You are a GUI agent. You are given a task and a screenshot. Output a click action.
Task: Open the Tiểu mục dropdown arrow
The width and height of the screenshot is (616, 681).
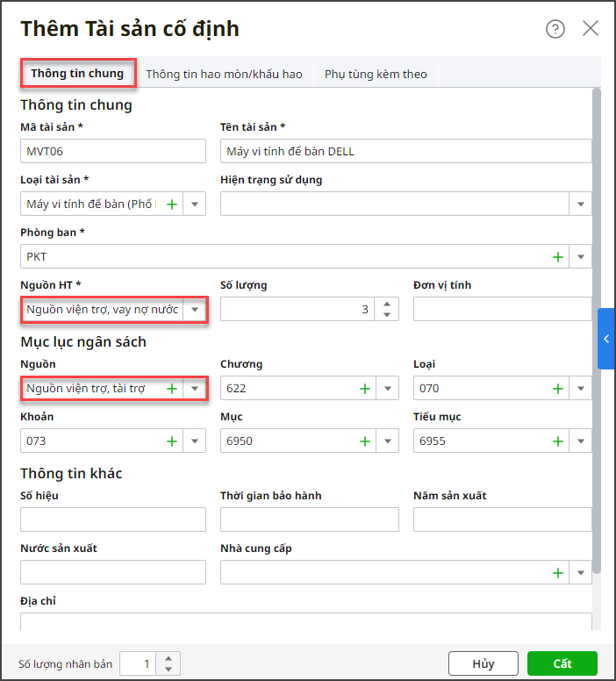(x=580, y=441)
